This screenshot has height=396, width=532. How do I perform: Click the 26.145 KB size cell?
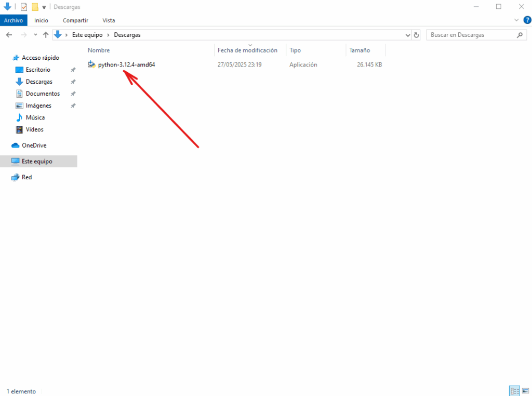coord(369,64)
